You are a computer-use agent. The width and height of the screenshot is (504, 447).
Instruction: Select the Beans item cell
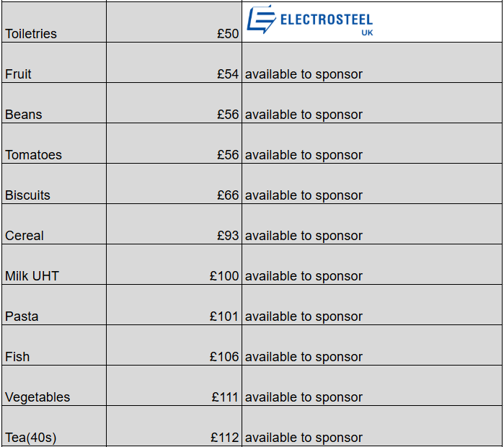(24, 115)
